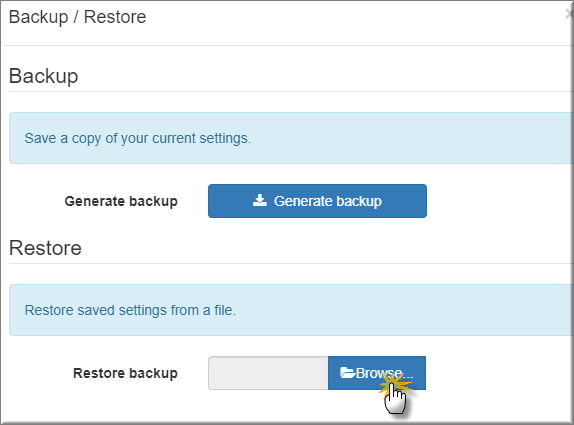
Task: Click the slash separator in the dialog title
Action: [76, 17]
